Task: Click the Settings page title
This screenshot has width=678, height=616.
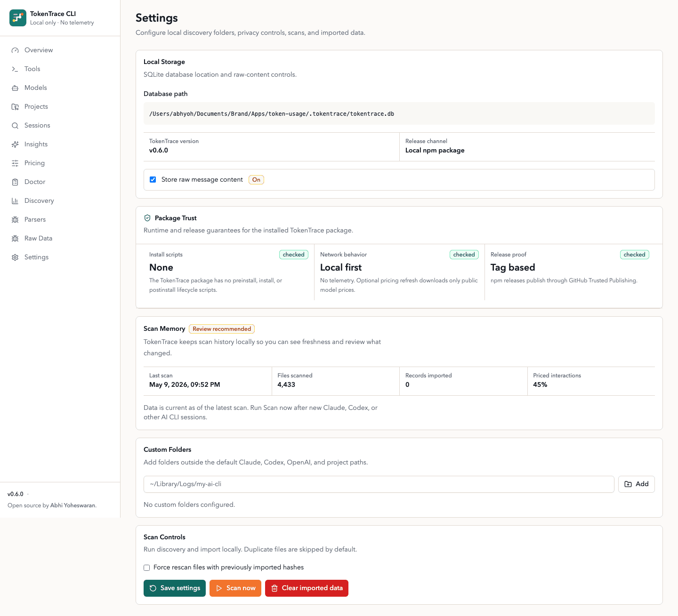Action: [x=157, y=18]
